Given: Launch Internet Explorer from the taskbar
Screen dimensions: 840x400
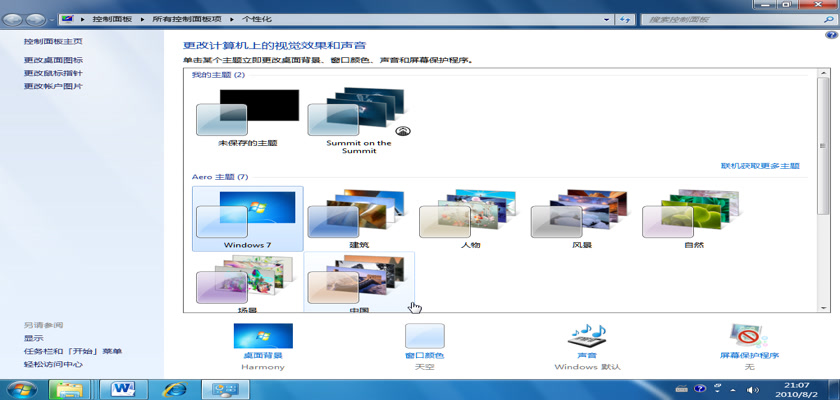Looking at the screenshot, I should 174,388.
